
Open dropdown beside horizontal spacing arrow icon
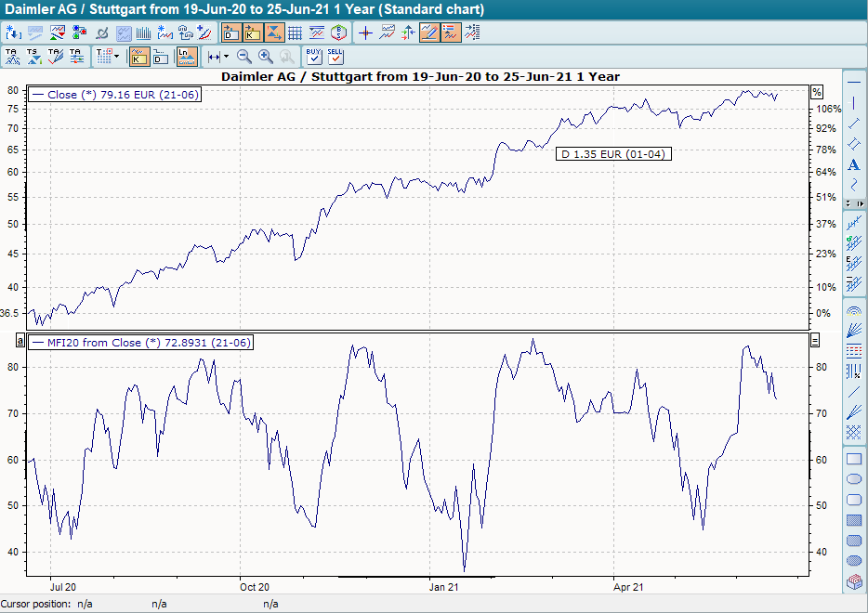(x=226, y=54)
